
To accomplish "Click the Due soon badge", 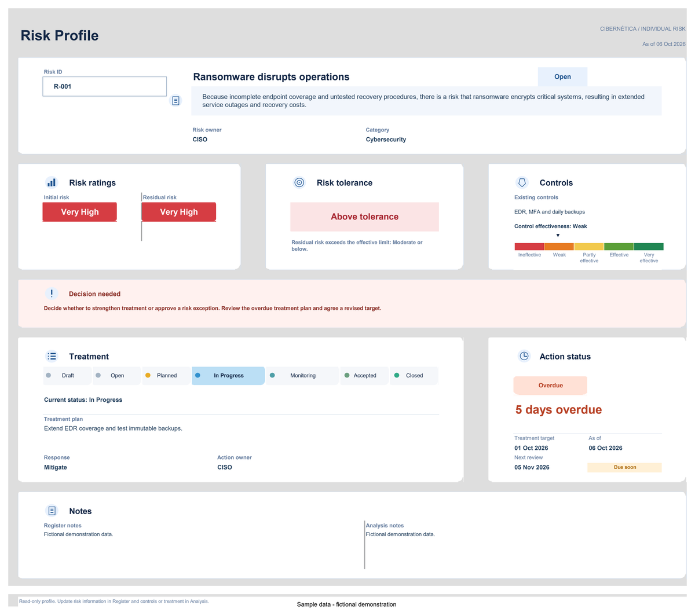I will (x=624, y=467).
